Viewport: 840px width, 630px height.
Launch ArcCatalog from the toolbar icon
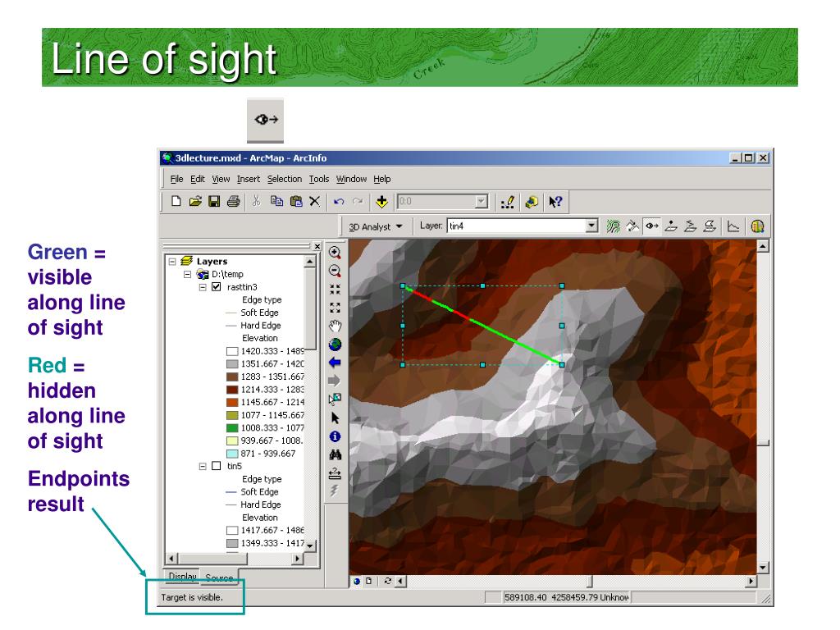[x=532, y=202]
